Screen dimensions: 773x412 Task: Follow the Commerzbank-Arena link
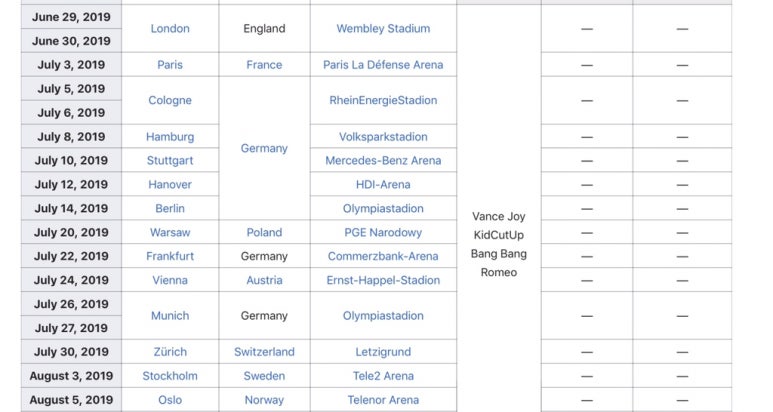383,256
